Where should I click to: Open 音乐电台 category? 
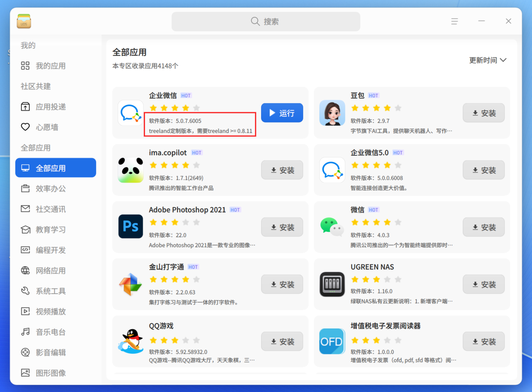[x=56, y=332]
